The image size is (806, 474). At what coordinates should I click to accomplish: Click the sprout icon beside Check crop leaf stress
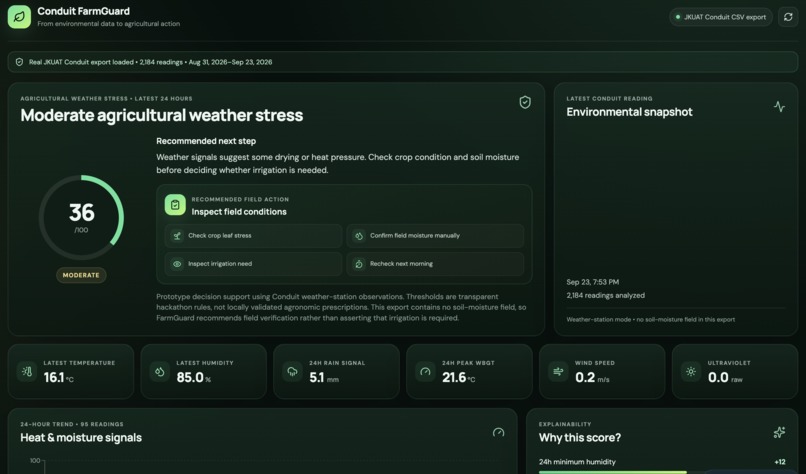click(177, 236)
